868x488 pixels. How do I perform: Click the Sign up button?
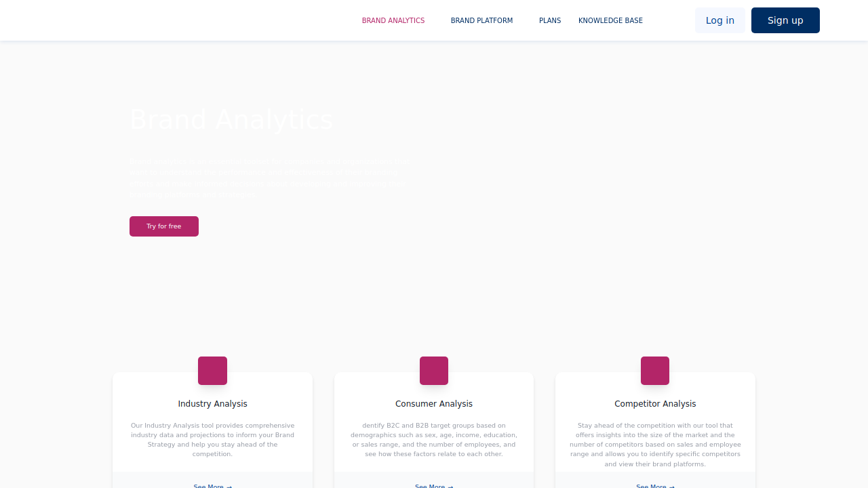coord(785,20)
